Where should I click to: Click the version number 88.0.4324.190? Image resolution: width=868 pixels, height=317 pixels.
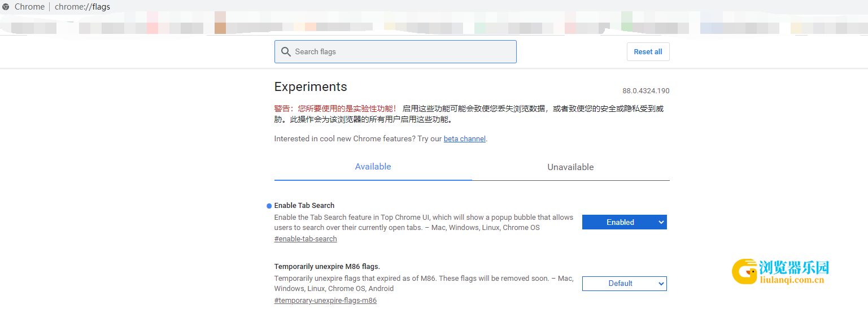coord(646,91)
